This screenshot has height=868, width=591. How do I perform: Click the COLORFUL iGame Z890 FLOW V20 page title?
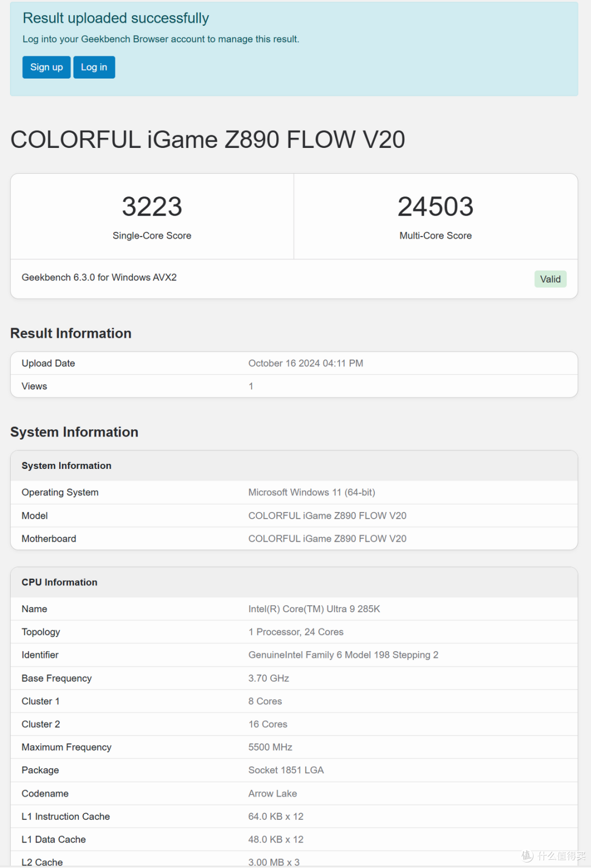[208, 140]
